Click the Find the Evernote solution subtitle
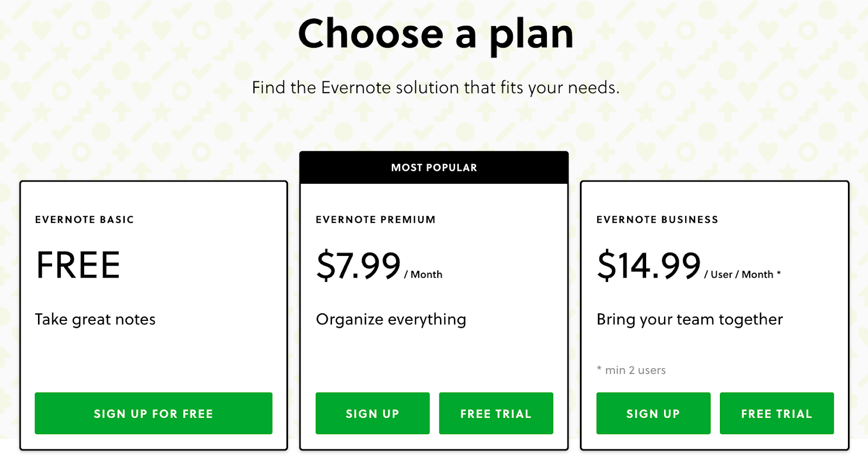Image resolution: width=868 pixels, height=470 pixels. coord(436,88)
